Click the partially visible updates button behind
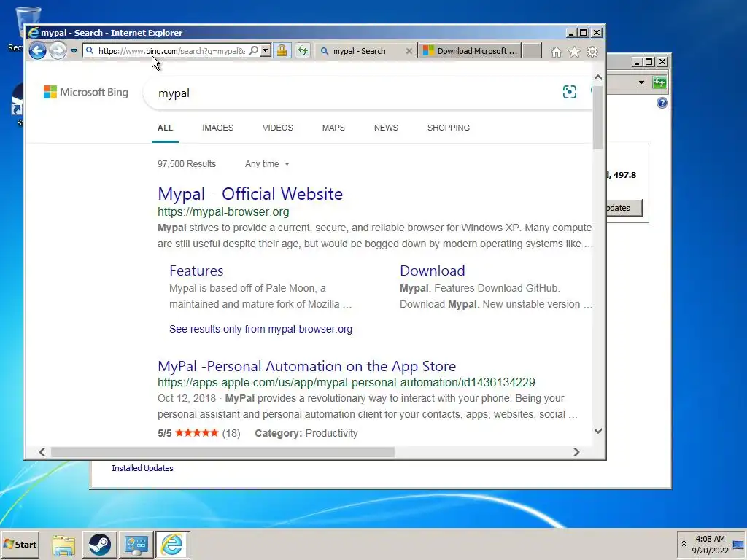 (x=624, y=208)
